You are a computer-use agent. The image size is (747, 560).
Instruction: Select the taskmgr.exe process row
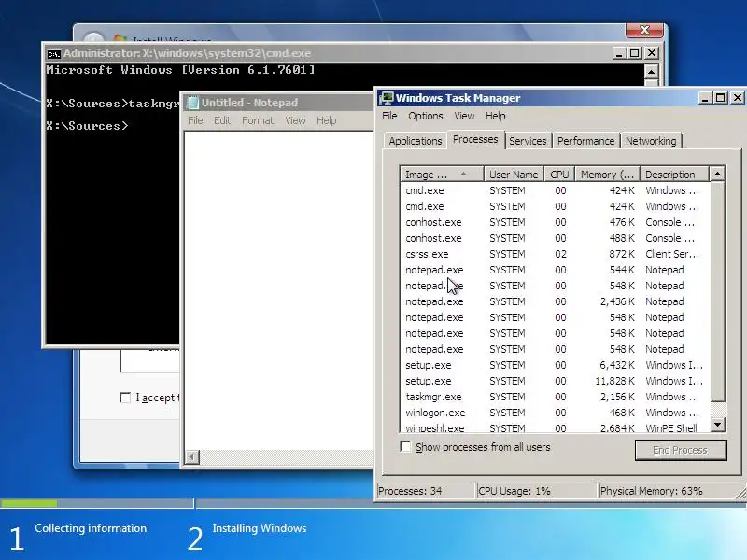pyautogui.click(x=555, y=397)
